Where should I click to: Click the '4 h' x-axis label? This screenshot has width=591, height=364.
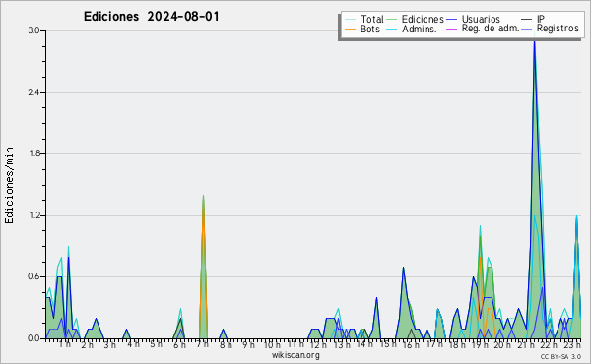point(133,344)
